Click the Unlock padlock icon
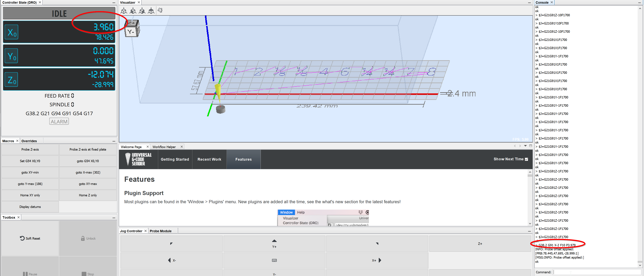This screenshot has height=276, width=644. point(83,238)
